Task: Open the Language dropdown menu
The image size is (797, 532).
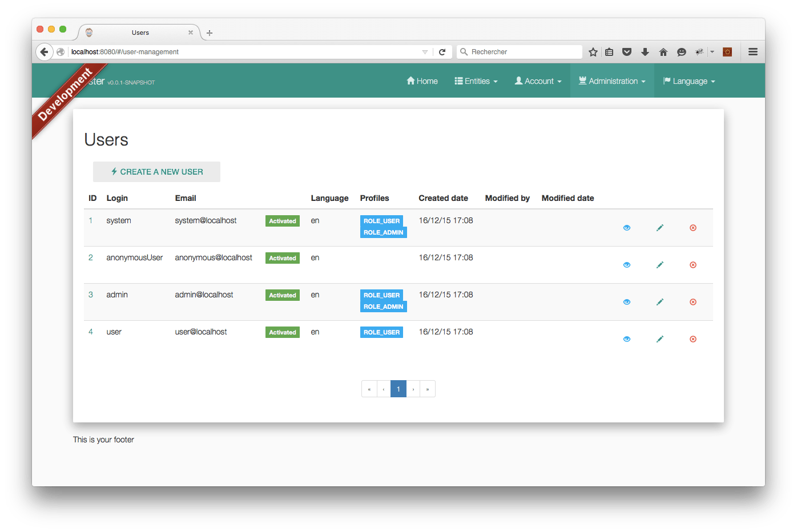Action: [689, 80]
